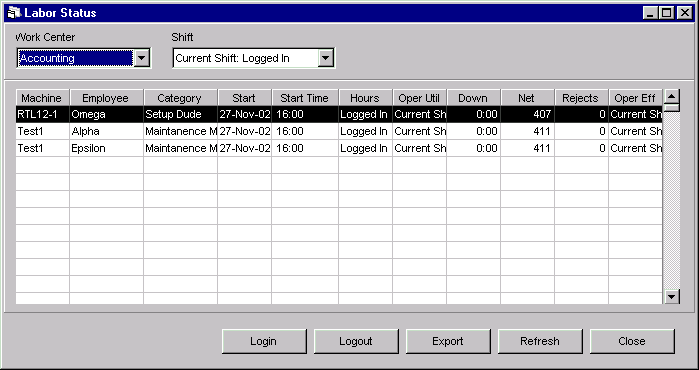
Task: Click the Rejects 0 cell in Alpha's row
Action: pyautogui.click(x=581, y=132)
